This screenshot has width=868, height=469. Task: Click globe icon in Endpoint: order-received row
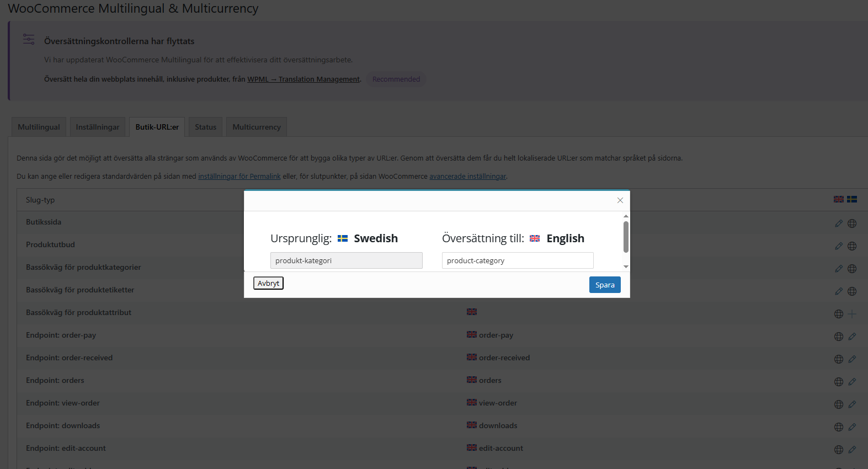839,359
